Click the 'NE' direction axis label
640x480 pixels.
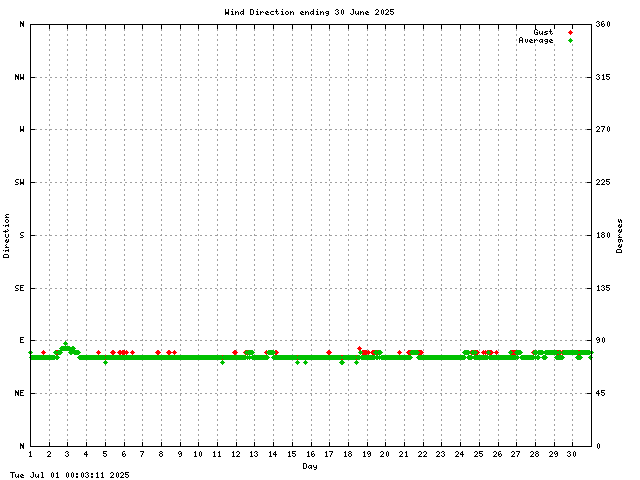point(19,393)
